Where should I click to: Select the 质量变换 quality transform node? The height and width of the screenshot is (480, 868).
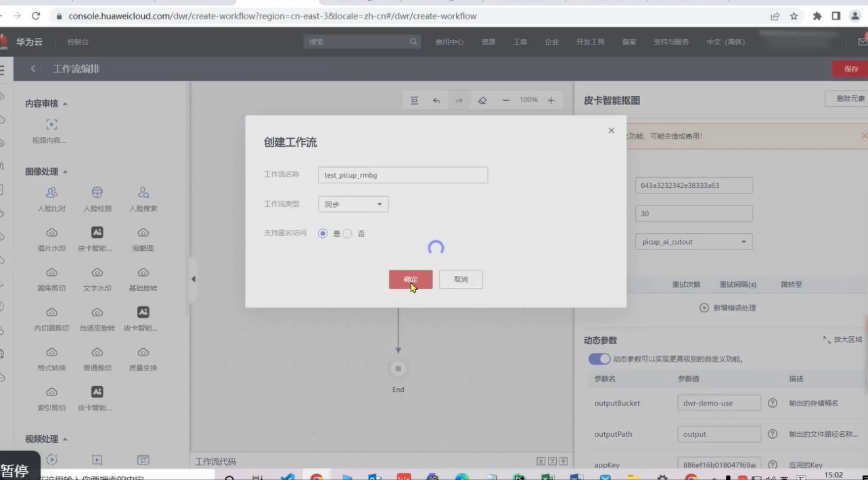[x=143, y=359]
